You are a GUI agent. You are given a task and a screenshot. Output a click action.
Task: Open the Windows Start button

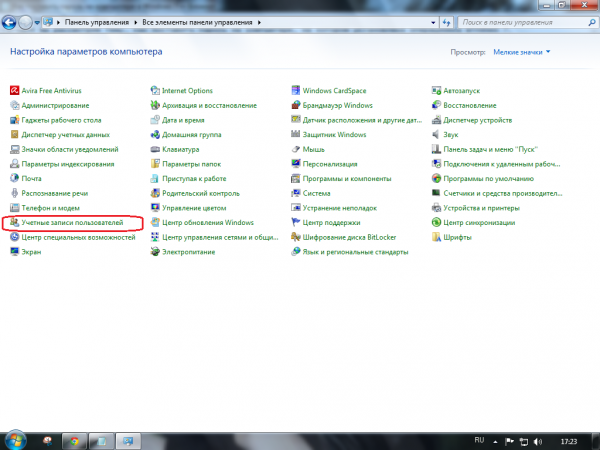(x=15, y=440)
